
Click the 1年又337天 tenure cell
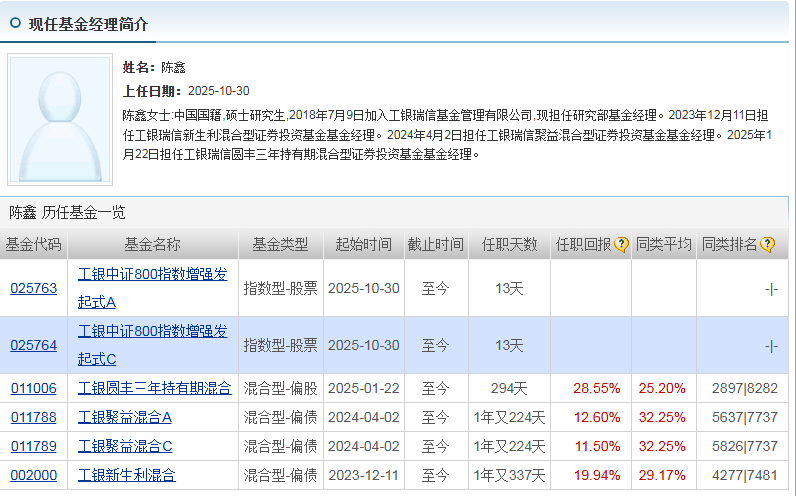pyautogui.click(x=509, y=475)
